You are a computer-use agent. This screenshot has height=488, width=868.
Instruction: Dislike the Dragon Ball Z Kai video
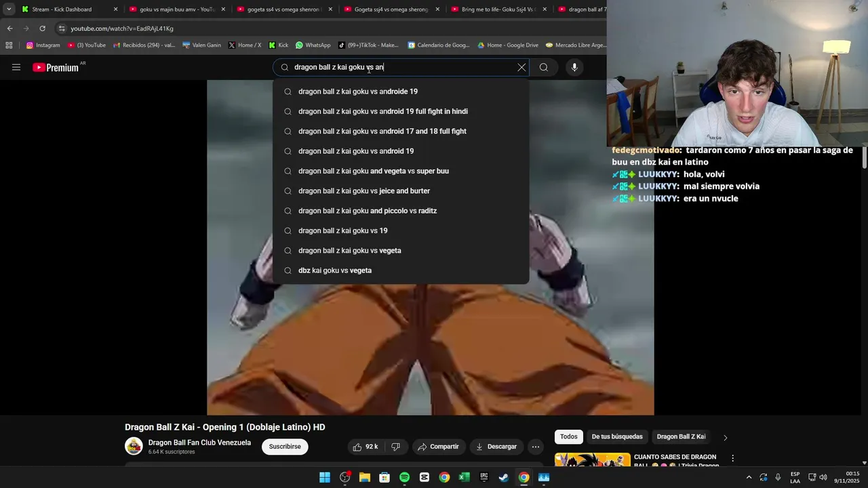(395, 447)
